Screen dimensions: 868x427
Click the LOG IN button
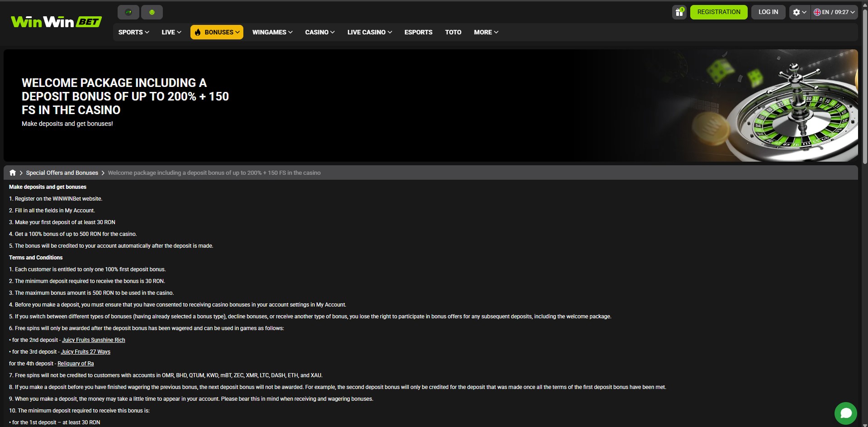[x=768, y=12]
